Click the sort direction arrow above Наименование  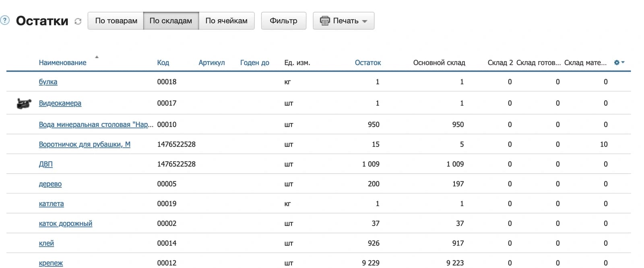pos(97,57)
